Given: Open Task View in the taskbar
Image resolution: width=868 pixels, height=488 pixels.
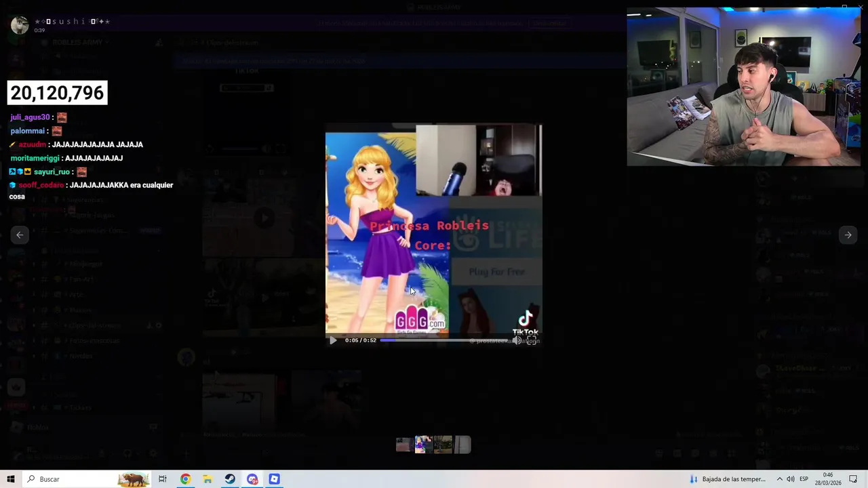Looking at the screenshot, I should click(x=163, y=479).
